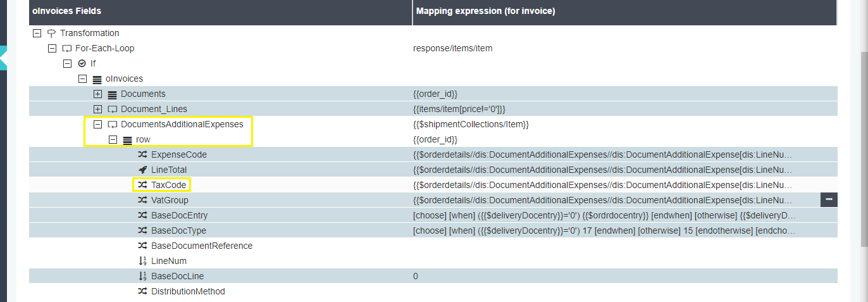Click the shuffle icon beside ExpenseCode

[x=142, y=154]
